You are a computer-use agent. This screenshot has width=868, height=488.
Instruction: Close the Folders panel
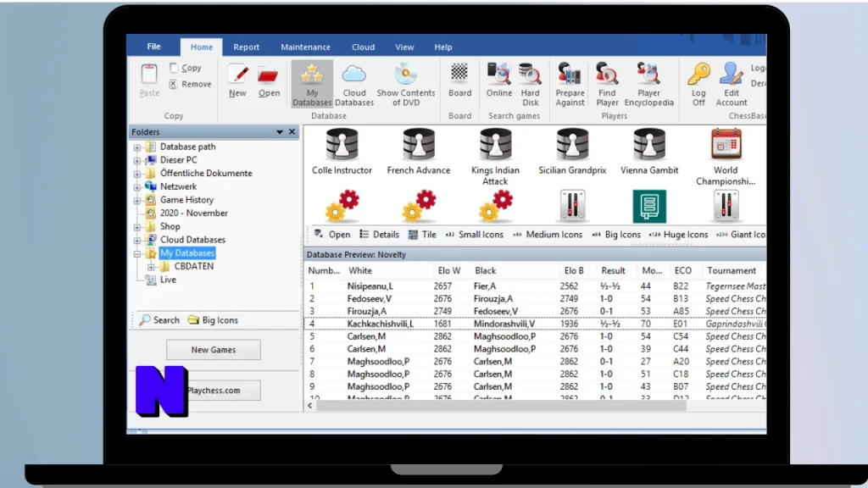(x=292, y=131)
